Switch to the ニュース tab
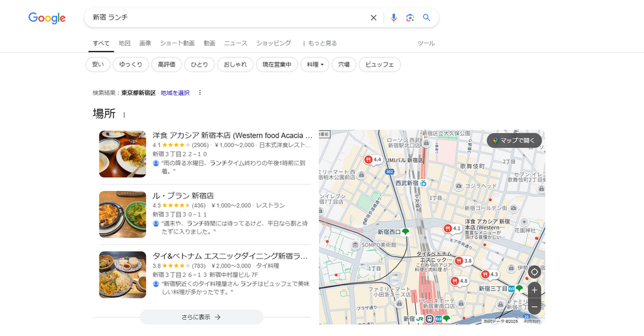Image resolution: width=644 pixels, height=336 pixels. [x=236, y=43]
